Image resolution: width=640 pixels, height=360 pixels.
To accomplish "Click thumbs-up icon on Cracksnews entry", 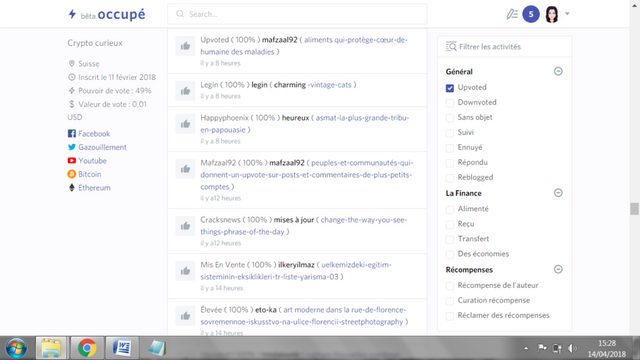I will (185, 226).
